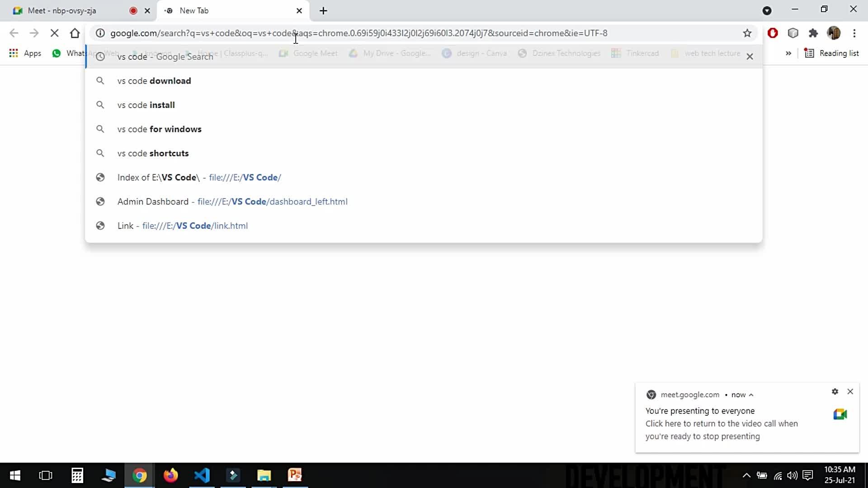This screenshot has height=488, width=868.
Task: Open the dark arrow app on the taskbar
Action: 233,475
